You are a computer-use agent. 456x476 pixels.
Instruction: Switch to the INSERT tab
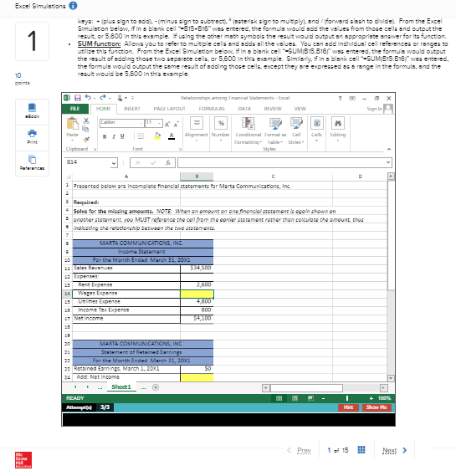coord(132,109)
